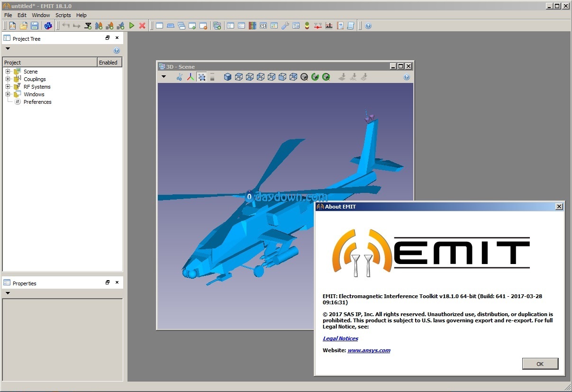The image size is (572, 392).
Task: Click the bracketed S toolbar icon
Action: pyautogui.click(x=263, y=26)
